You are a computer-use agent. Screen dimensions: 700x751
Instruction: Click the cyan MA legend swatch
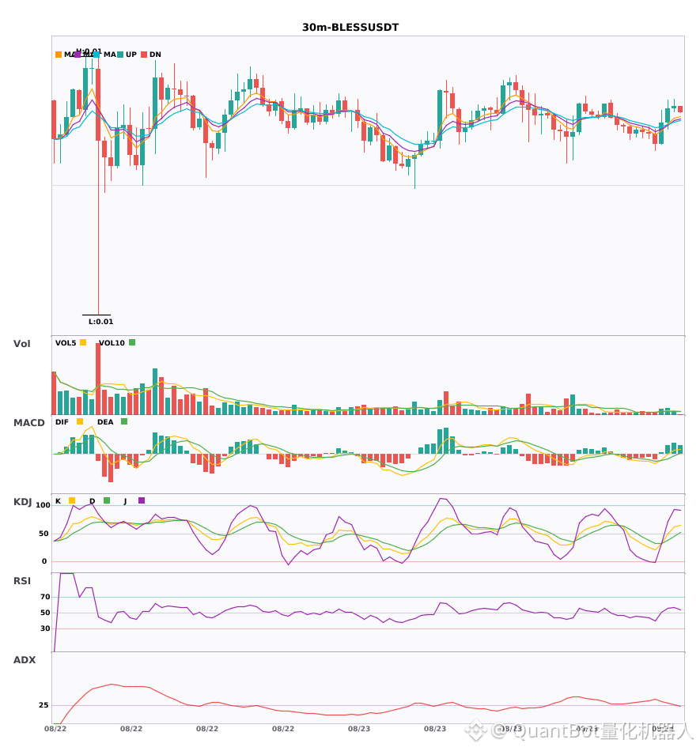pyautogui.click(x=96, y=55)
